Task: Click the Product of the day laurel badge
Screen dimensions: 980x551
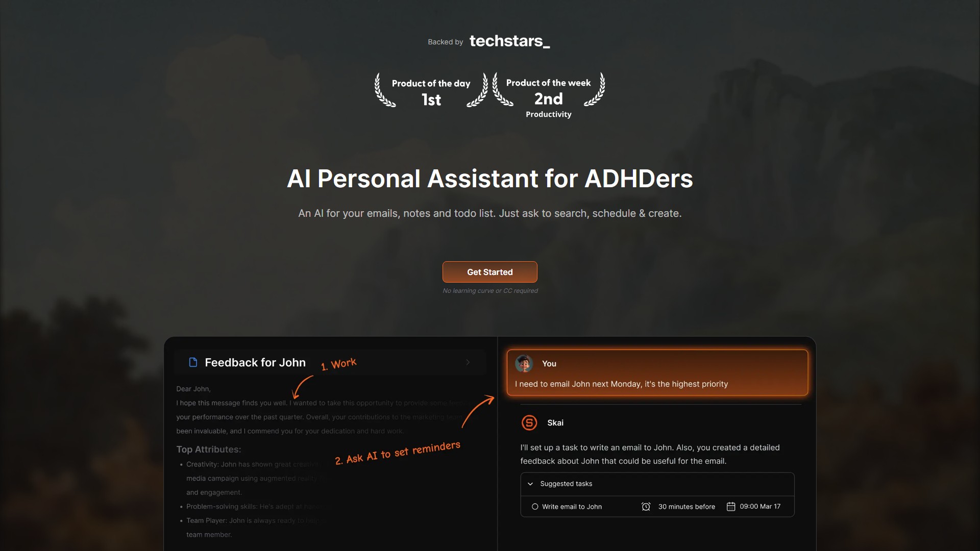Action: click(431, 90)
